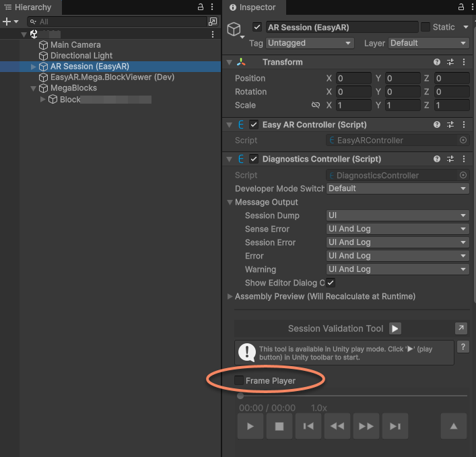
Task: Click the Frame Player timeline slider handle
Action: click(240, 396)
